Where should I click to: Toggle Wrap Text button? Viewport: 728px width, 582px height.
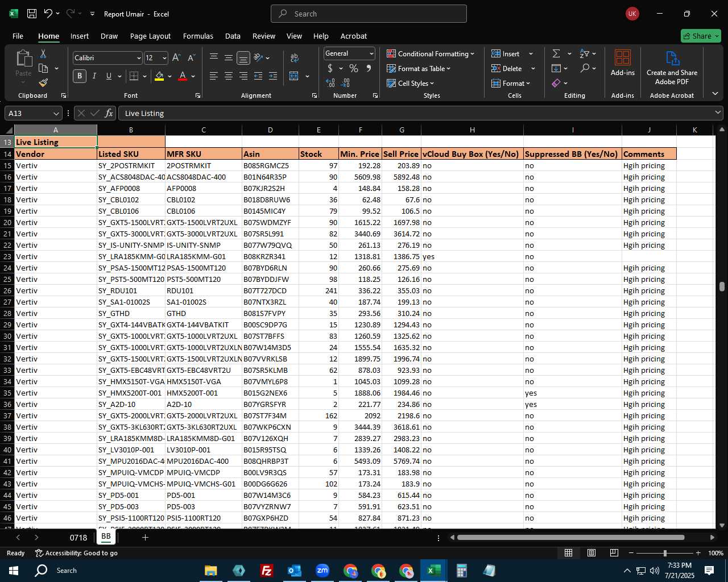295,57
